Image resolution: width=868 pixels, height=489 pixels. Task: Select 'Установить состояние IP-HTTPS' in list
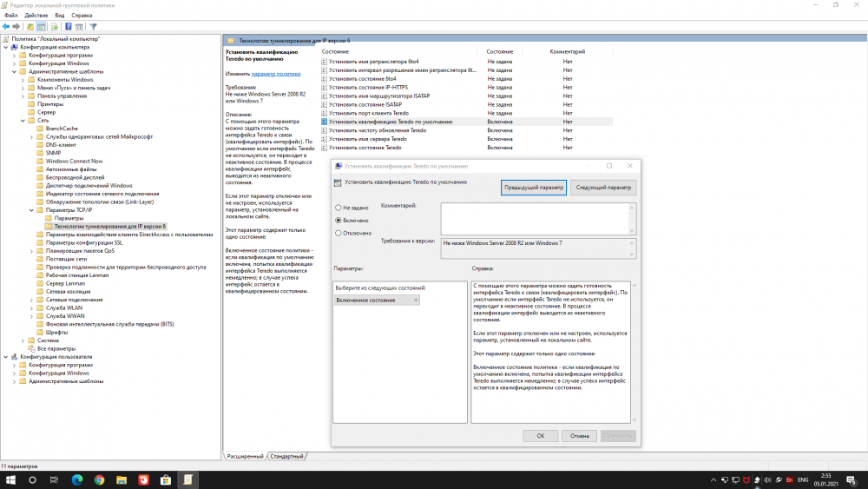point(368,88)
